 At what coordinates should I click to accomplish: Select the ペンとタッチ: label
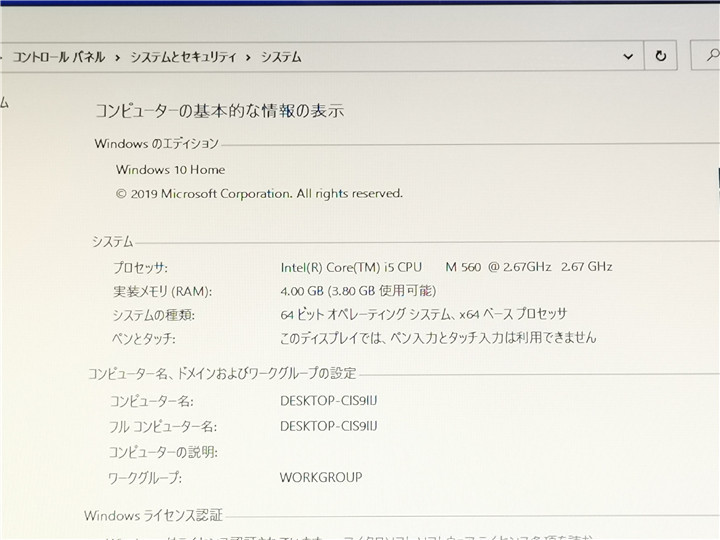point(144,339)
